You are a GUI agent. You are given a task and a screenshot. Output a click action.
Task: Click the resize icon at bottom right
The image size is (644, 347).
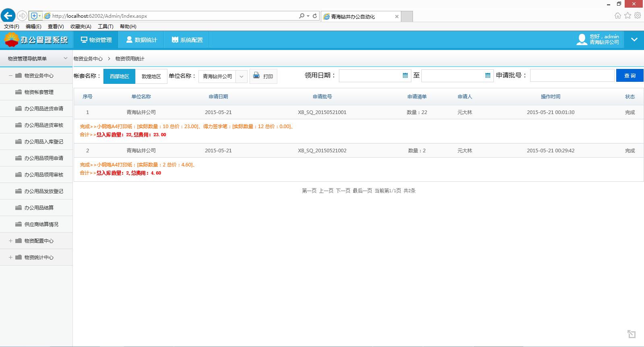tap(631, 334)
